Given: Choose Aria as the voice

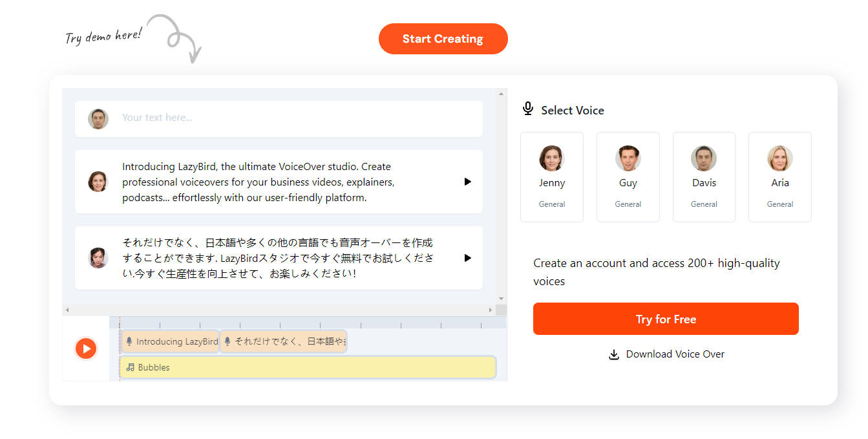Looking at the screenshot, I should (x=779, y=177).
